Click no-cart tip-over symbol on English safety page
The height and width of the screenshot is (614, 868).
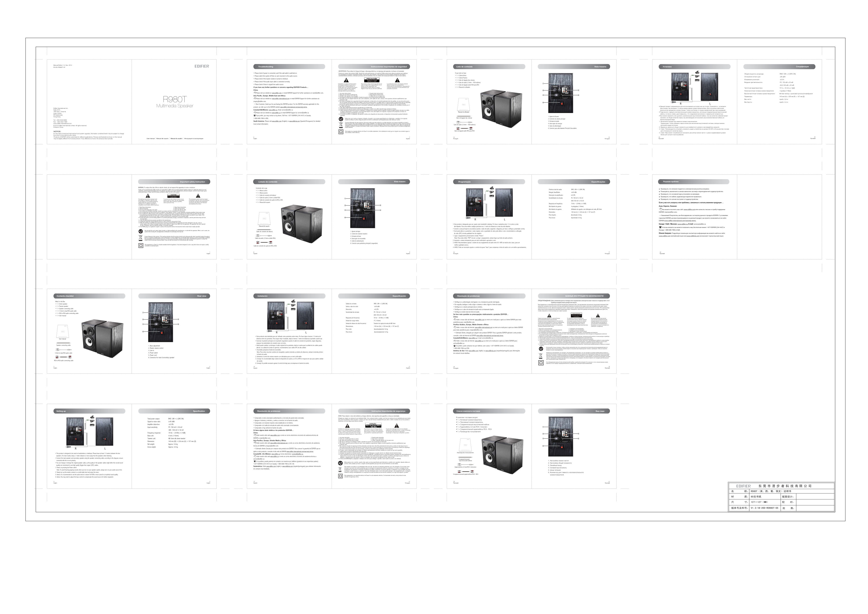[141, 231]
